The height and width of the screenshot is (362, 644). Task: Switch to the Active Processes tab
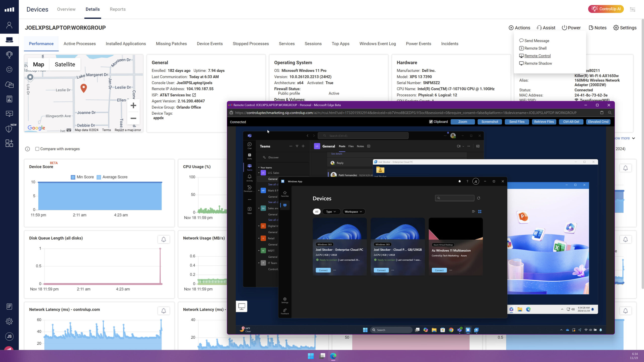click(x=79, y=43)
